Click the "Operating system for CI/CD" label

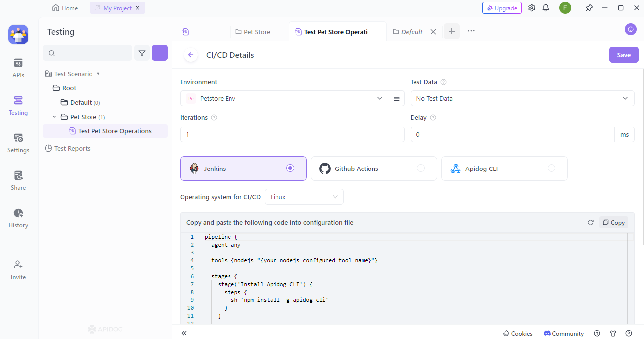[220, 197]
